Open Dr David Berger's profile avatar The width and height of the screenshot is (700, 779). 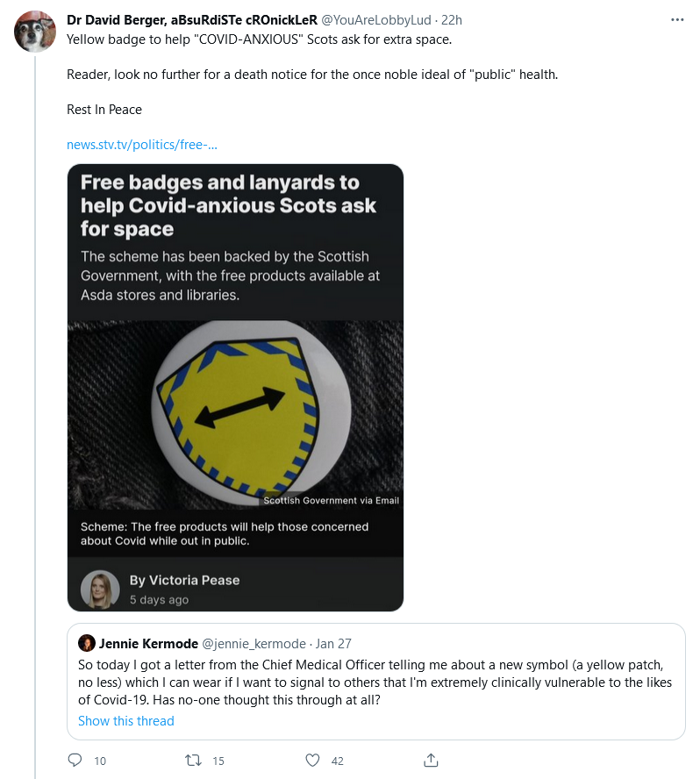click(x=35, y=32)
